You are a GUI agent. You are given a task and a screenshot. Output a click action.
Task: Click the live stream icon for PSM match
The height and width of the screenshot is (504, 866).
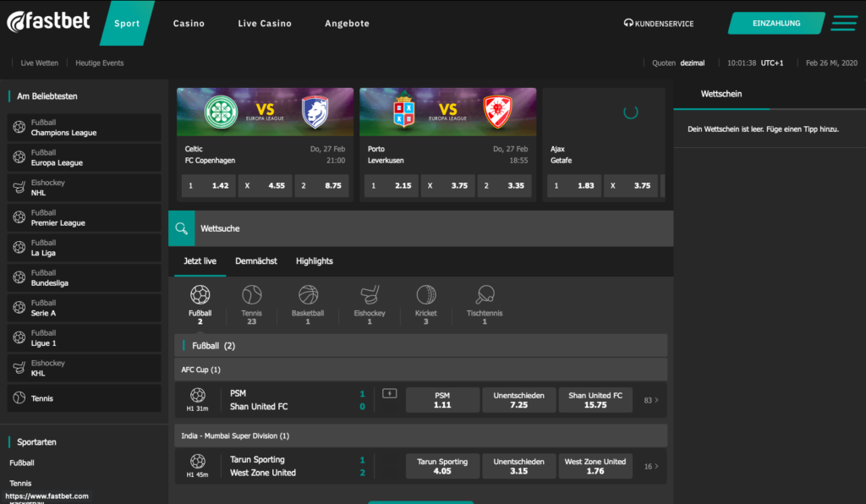coord(389,393)
